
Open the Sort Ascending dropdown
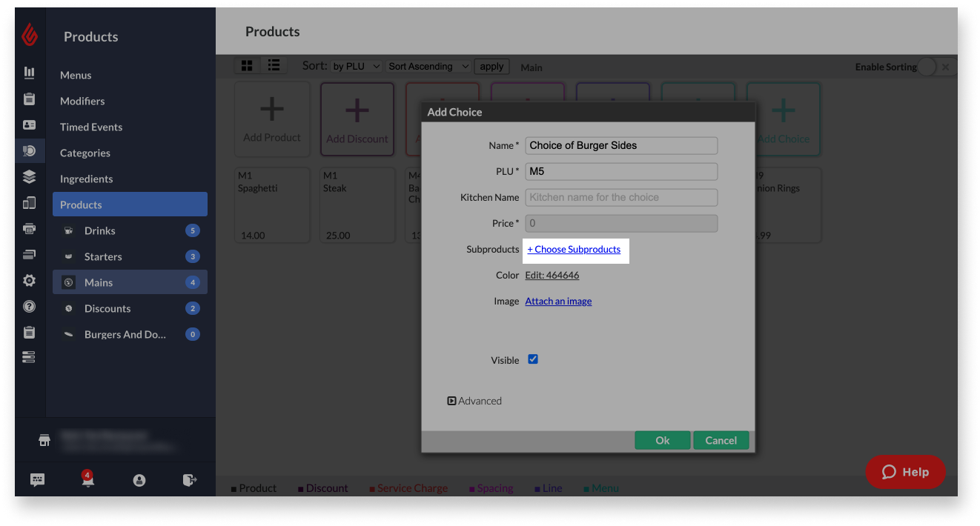click(428, 66)
